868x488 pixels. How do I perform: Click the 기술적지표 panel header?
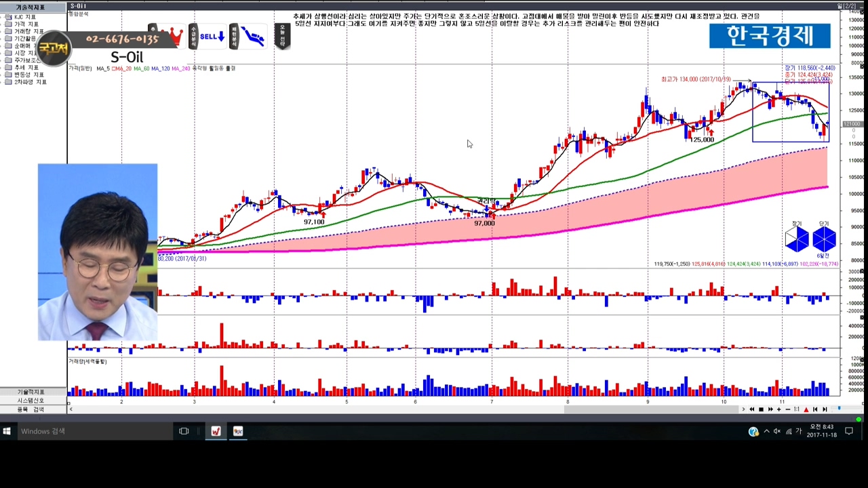31,7
